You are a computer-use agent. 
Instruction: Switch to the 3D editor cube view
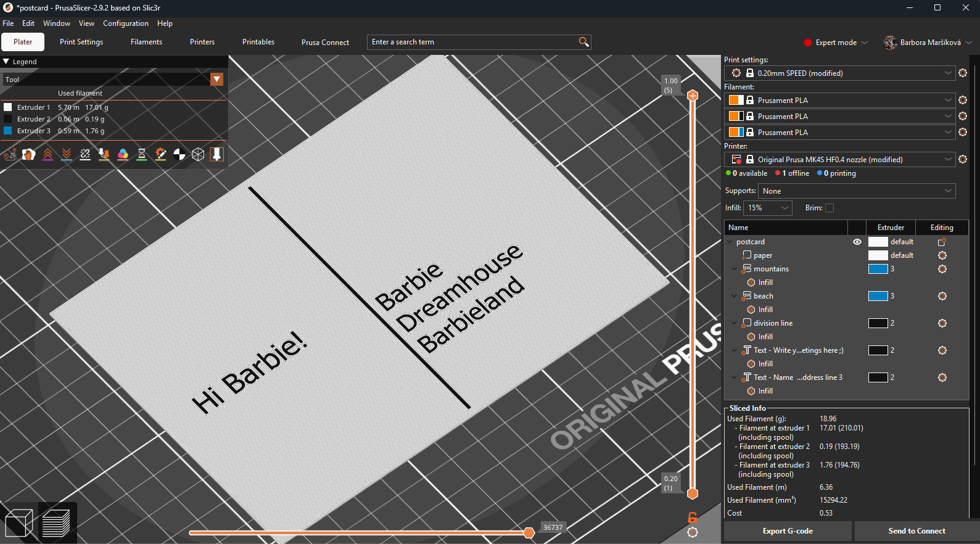19,524
